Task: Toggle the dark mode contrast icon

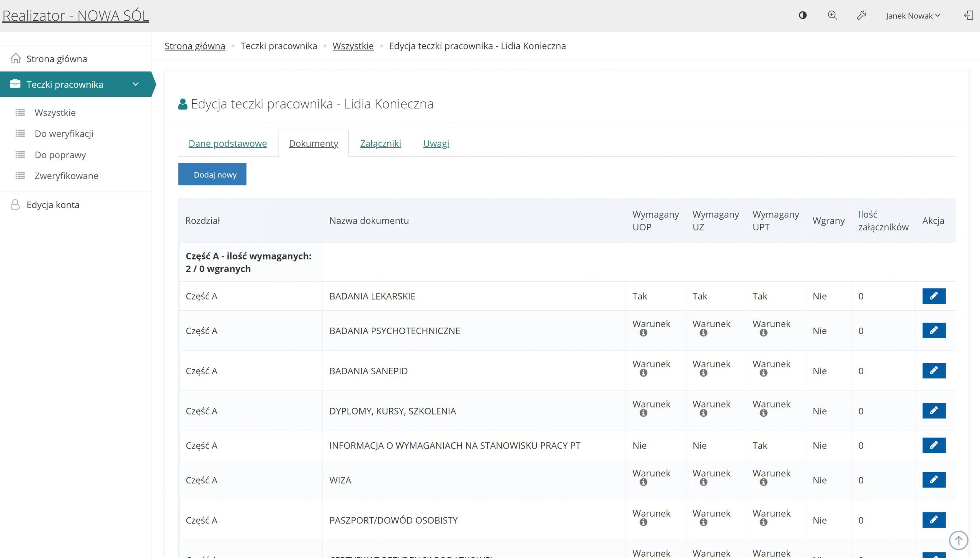Action: (x=803, y=15)
